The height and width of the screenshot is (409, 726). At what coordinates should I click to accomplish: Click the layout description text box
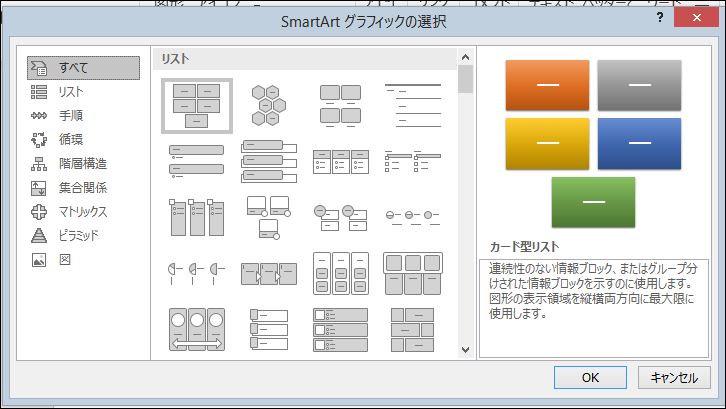(x=594, y=308)
